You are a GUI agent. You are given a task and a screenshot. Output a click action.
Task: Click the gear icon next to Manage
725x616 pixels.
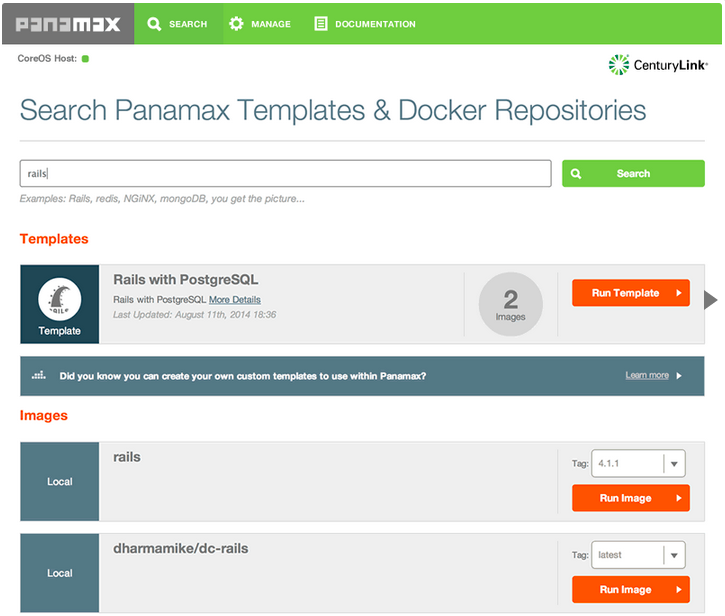(x=236, y=24)
